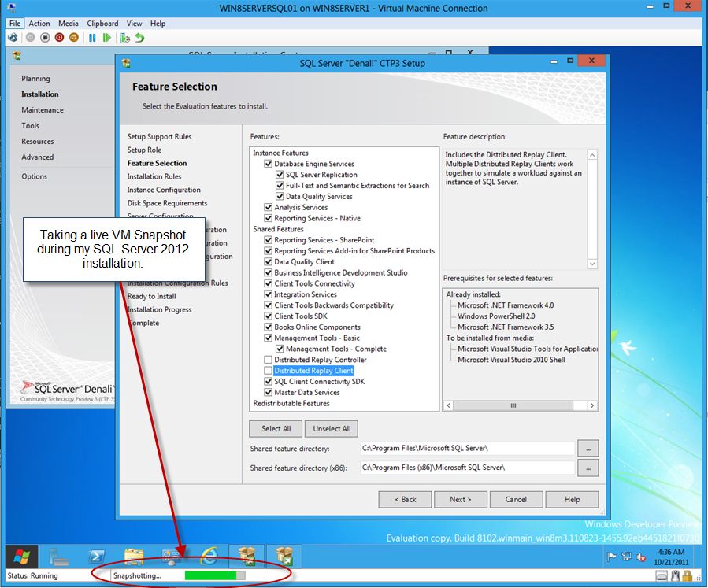This screenshot has width=708, height=588.
Task: Click the Help button in setup dialog
Action: coord(572,500)
